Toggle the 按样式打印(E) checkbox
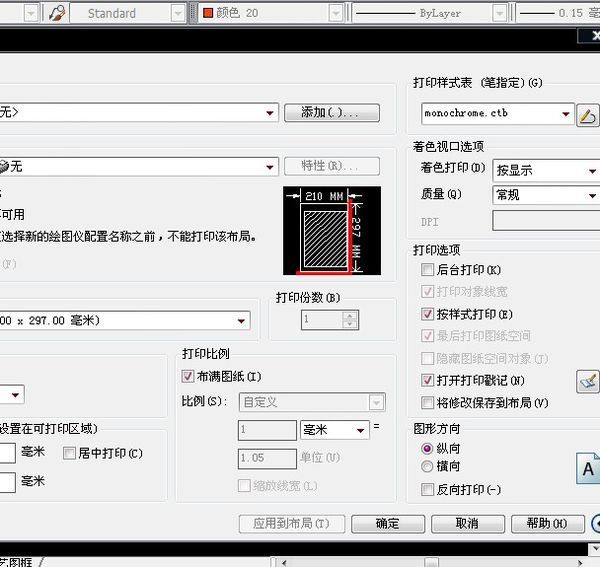 [427, 314]
